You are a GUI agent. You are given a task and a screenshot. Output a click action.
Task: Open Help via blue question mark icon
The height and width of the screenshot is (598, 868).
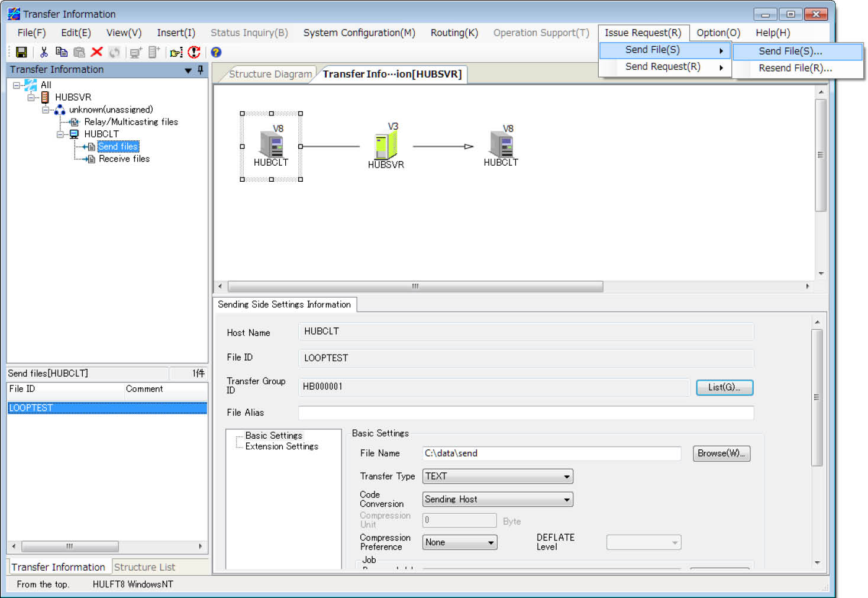click(216, 52)
